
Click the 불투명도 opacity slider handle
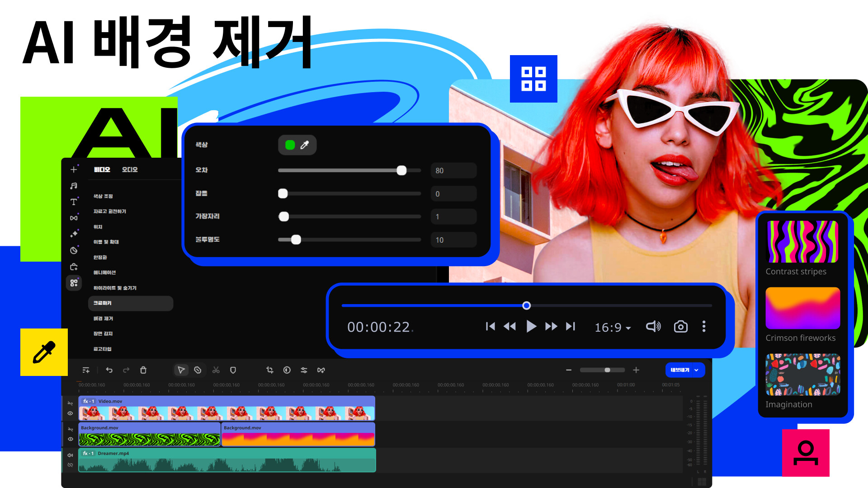click(296, 239)
